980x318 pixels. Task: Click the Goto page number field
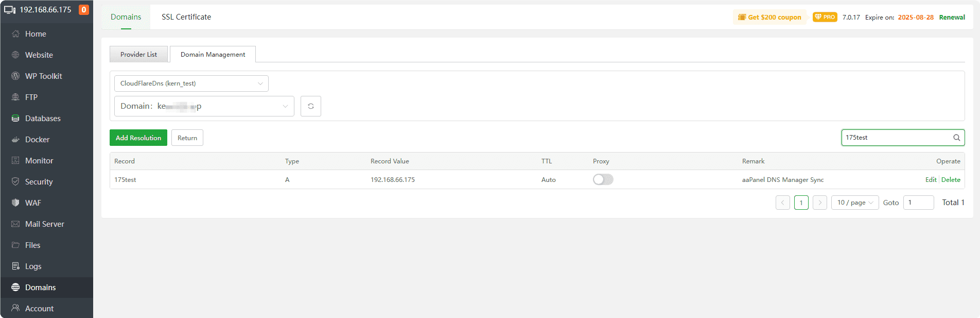(918, 203)
